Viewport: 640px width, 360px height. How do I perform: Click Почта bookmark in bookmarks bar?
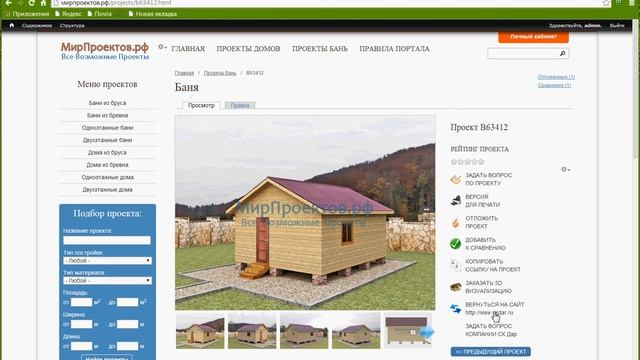click(x=100, y=13)
